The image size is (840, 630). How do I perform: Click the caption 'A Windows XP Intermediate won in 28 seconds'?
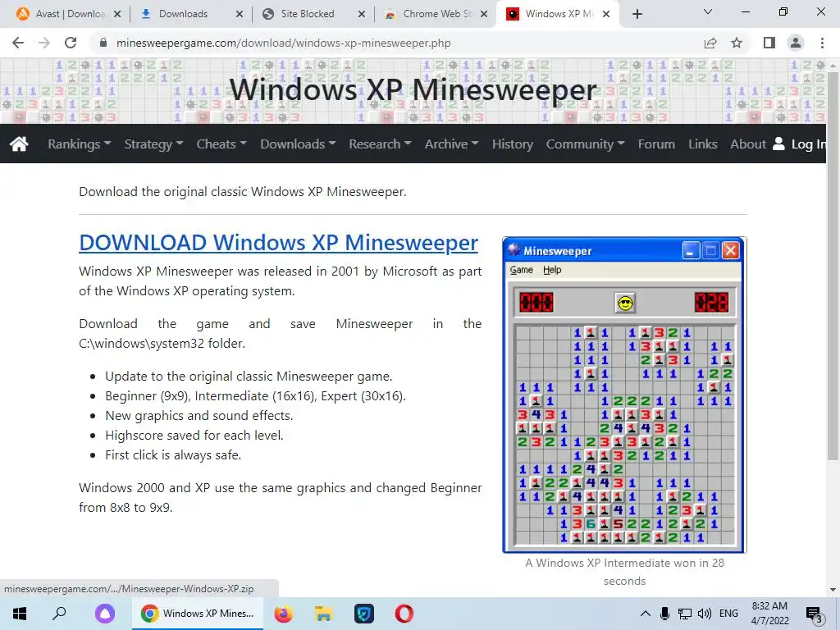tap(624, 572)
